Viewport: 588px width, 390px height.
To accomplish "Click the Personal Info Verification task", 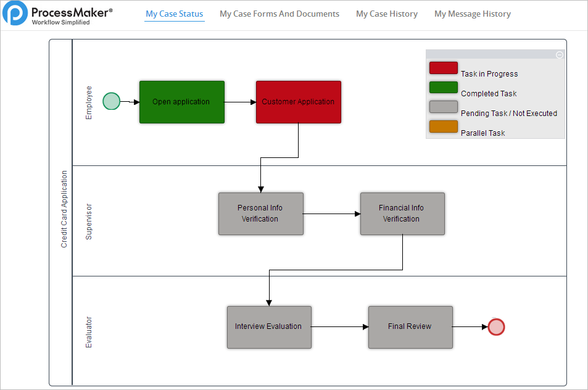I will pyautogui.click(x=260, y=214).
